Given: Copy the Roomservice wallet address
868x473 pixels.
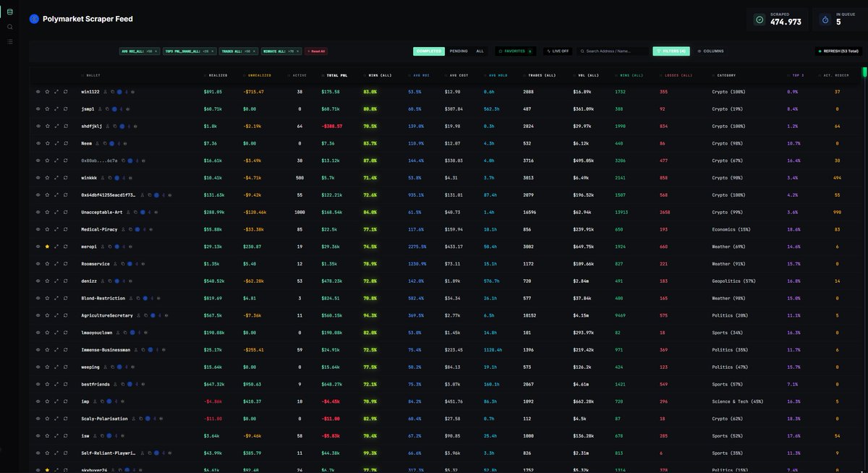Looking at the screenshot, I should coord(123,264).
